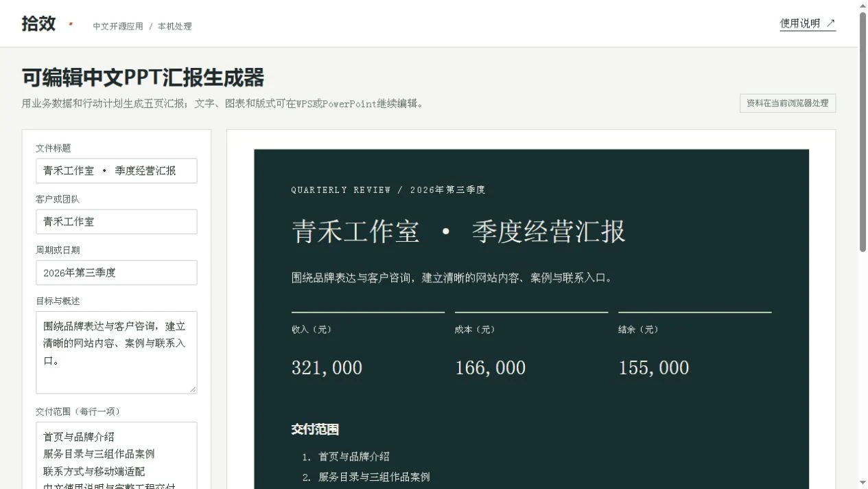Click the 结余（元） label

638,330
